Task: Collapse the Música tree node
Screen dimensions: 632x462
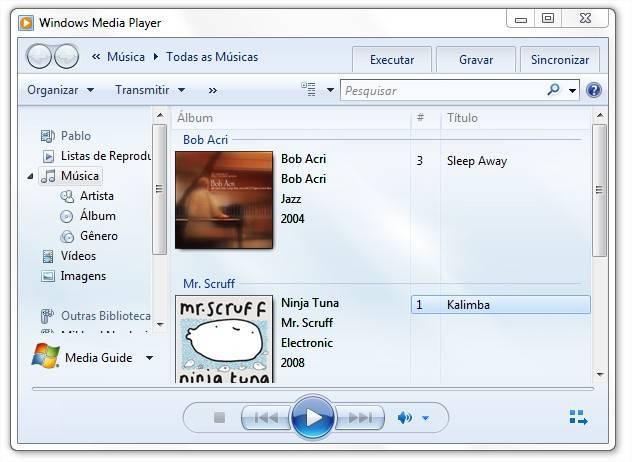Action: pyautogui.click(x=30, y=176)
